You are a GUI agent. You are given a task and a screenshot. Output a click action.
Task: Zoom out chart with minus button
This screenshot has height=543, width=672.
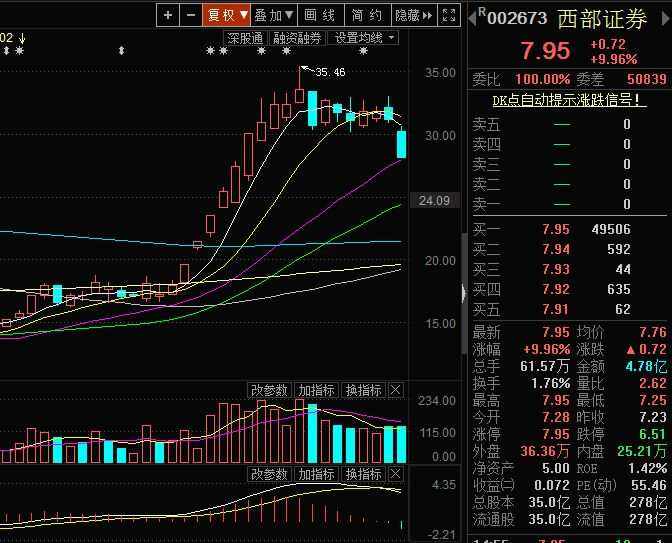point(191,15)
